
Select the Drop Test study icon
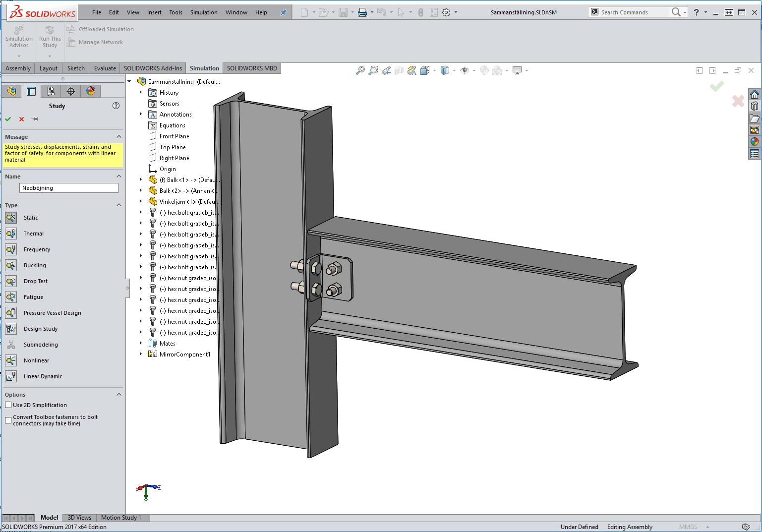click(x=11, y=281)
